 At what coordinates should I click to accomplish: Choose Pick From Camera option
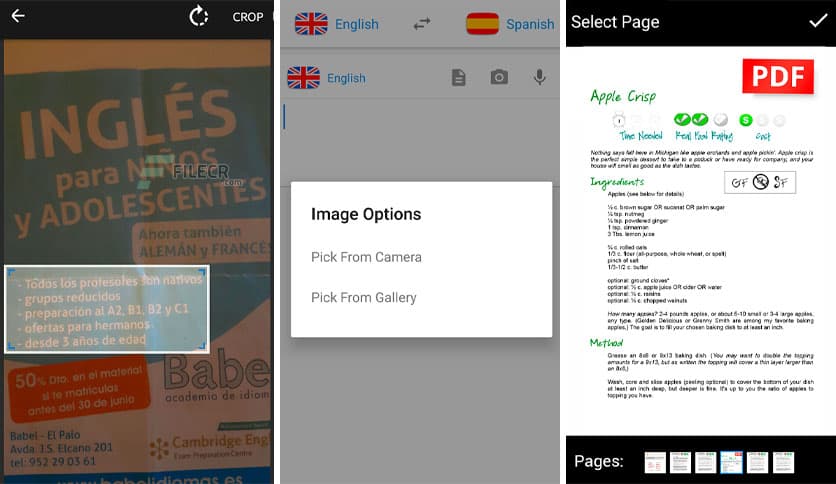click(366, 257)
